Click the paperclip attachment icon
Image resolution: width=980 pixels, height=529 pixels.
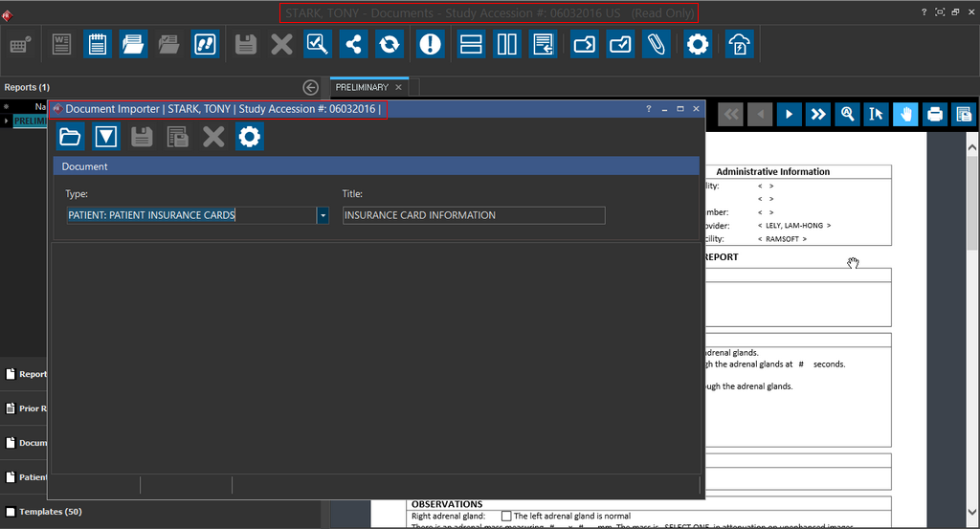[x=656, y=44]
